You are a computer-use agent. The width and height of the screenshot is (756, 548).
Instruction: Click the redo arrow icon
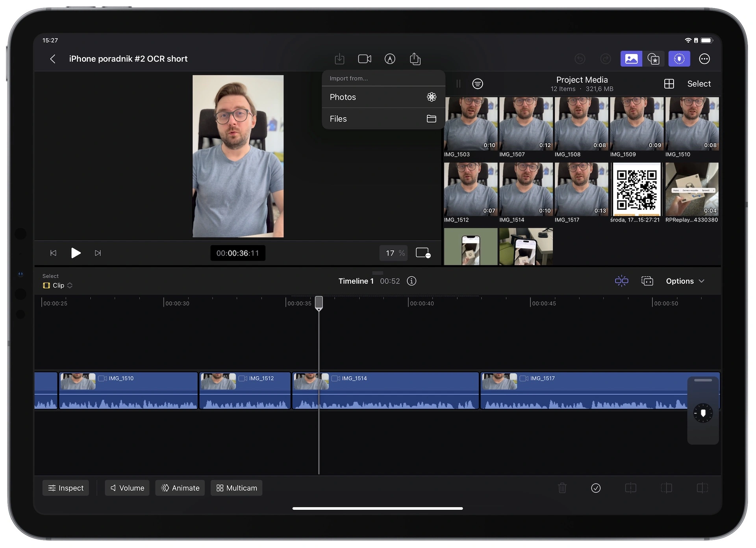pos(605,59)
